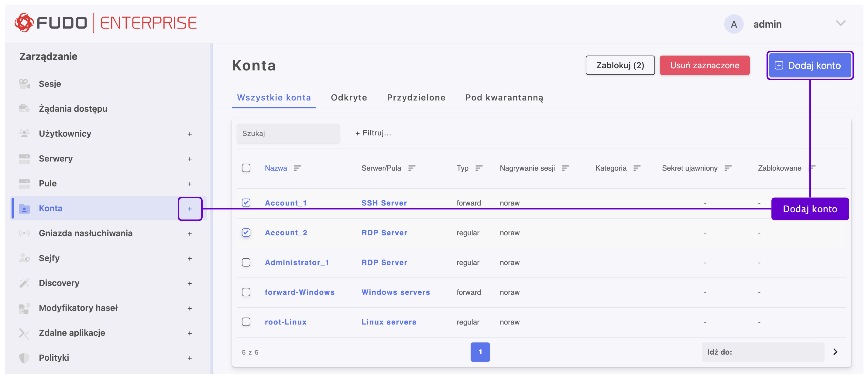Switch to Pod kwarantanną tab
Viewport: 868px width, 381px height.
(x=504, y=98)
